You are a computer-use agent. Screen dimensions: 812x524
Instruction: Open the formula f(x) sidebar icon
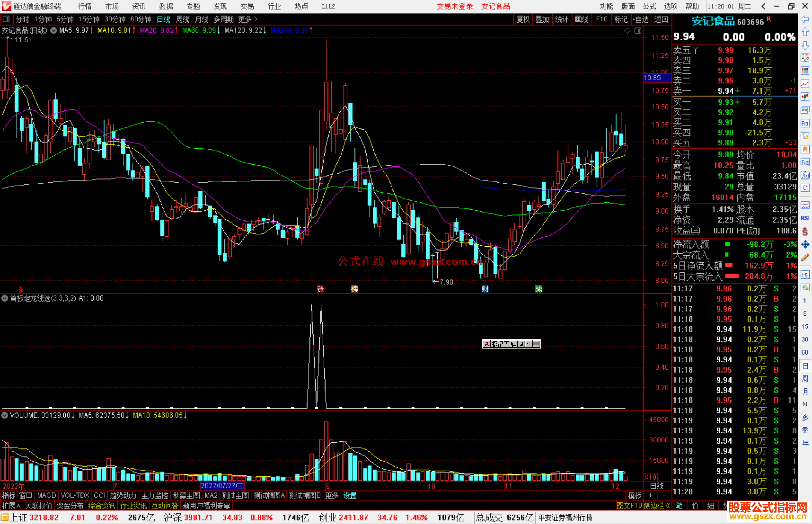[x=805, y=175]
